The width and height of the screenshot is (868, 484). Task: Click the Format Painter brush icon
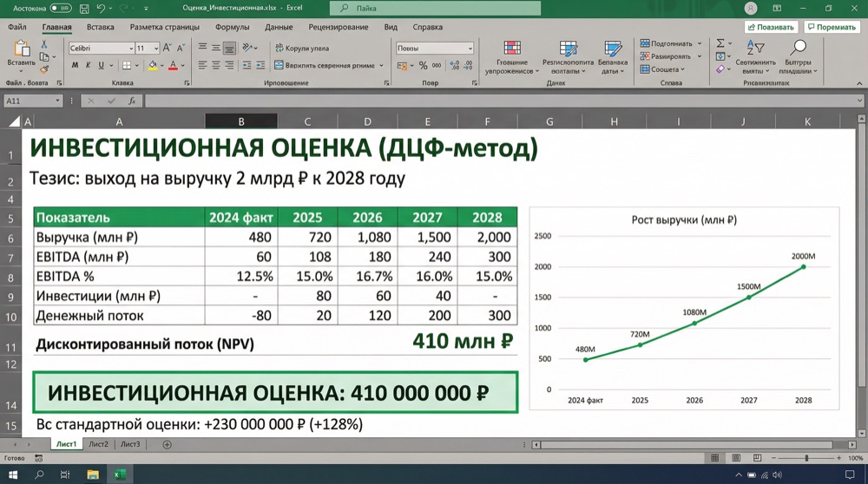point(43,69)
